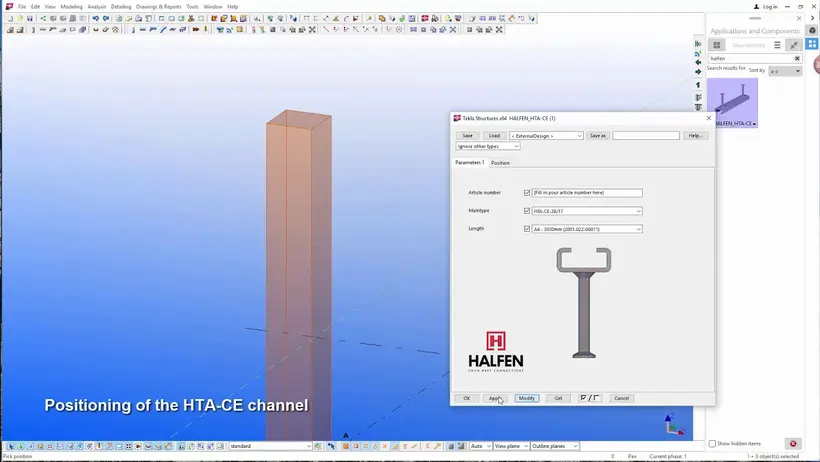
Task: Open the View plane dropdown
Action: (x=511, y=446)
